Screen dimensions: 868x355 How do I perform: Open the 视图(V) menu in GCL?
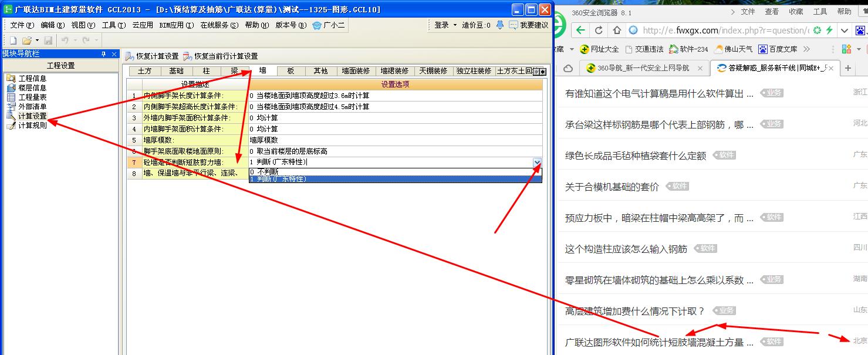click(x=83, y=25)
